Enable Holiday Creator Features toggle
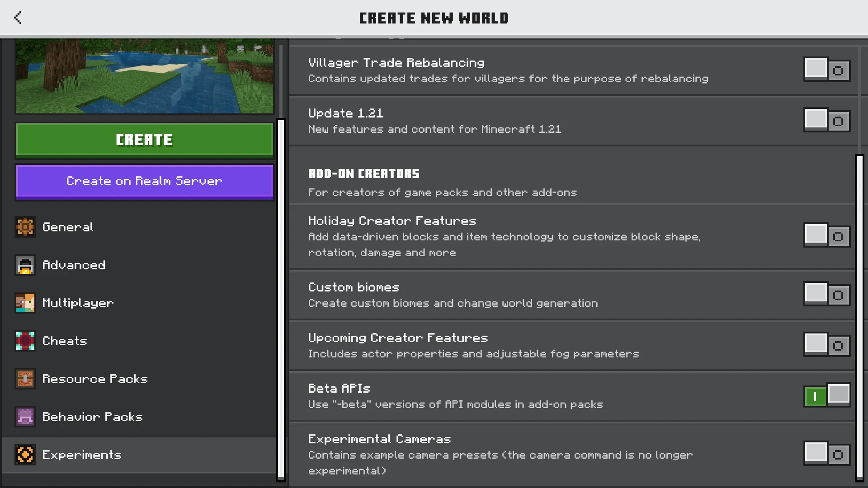868x488 pixels. click(x=827, y=235)
